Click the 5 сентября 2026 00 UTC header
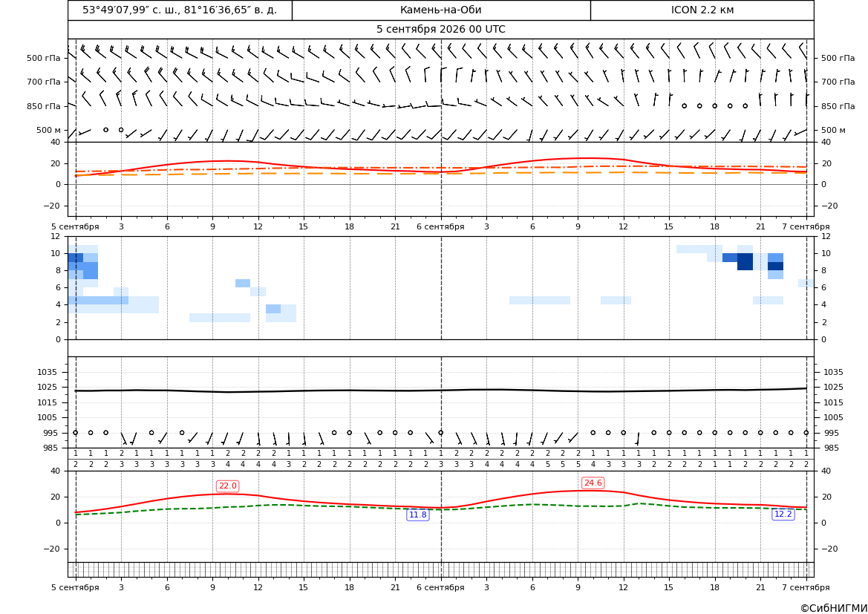The image size is (868, 614). pyautogui.click(x=440, y=30)
